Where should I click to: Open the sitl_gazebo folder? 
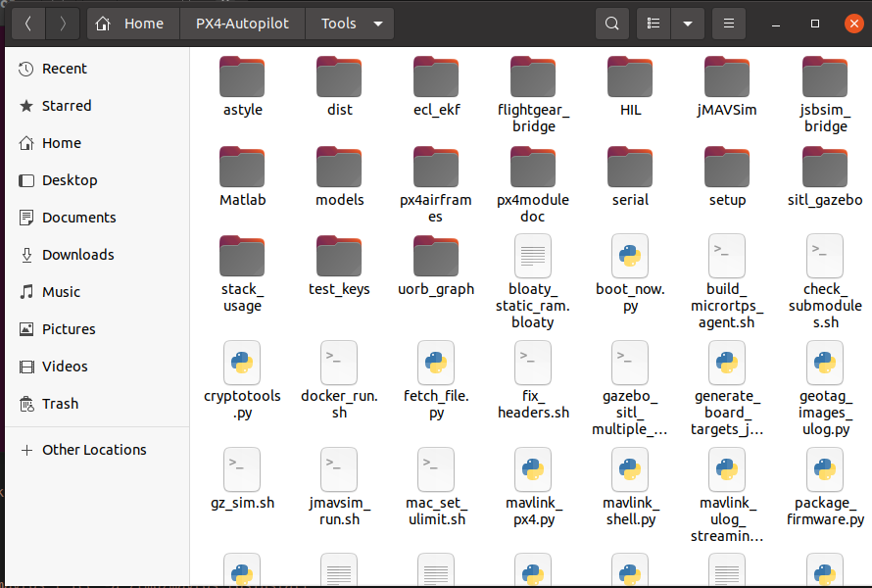[x=825, y=176]
